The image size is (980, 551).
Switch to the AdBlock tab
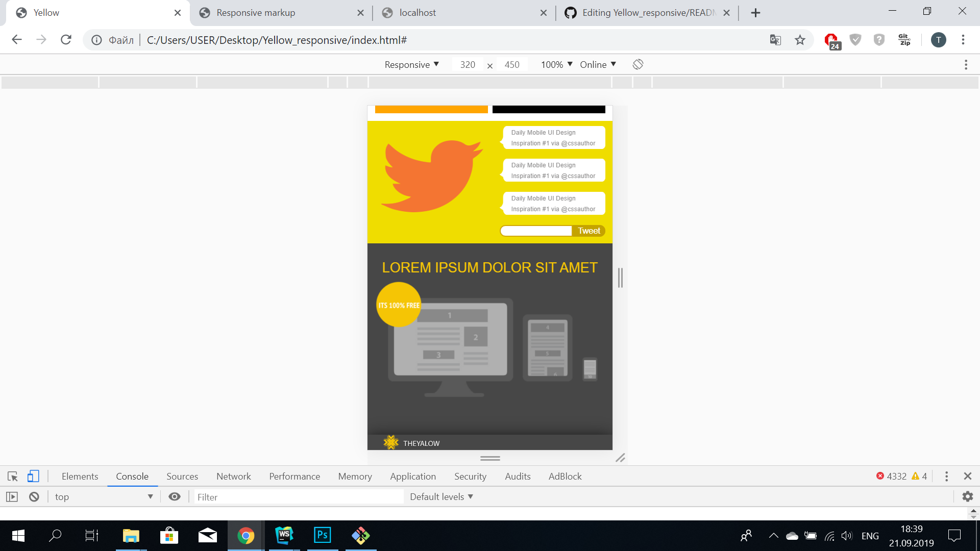click(x=565, y=476)
